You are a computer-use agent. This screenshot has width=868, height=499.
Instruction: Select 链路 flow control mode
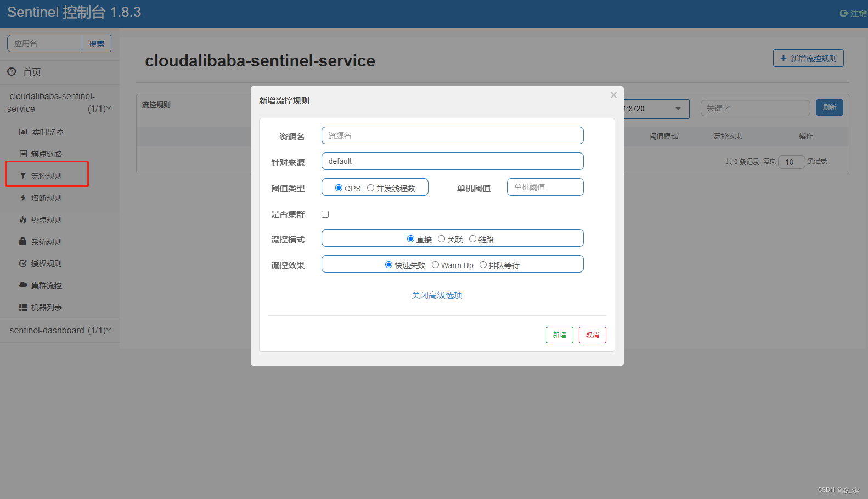[472, 239]
